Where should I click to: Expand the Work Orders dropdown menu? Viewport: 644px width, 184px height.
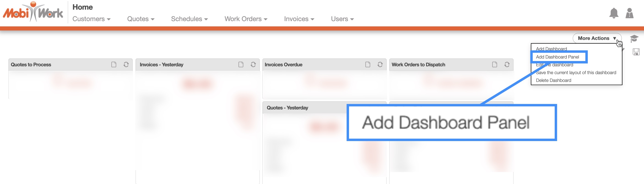pos(246,19)
